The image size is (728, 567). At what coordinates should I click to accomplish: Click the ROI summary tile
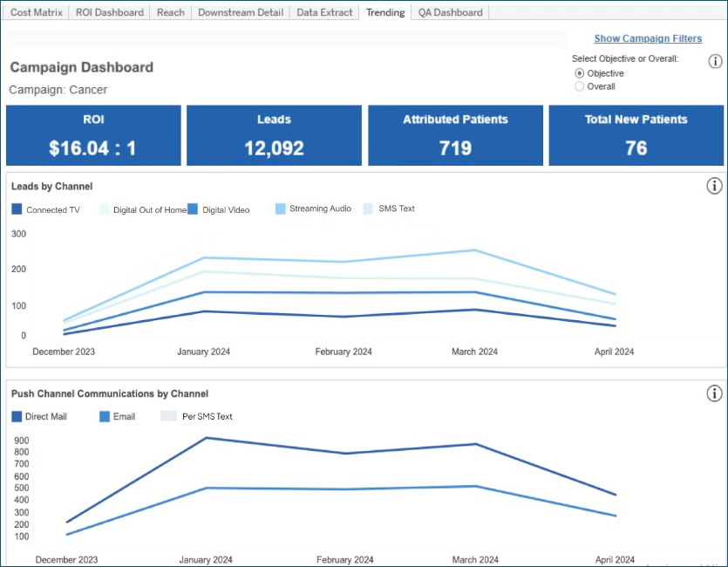coord(93,135)
